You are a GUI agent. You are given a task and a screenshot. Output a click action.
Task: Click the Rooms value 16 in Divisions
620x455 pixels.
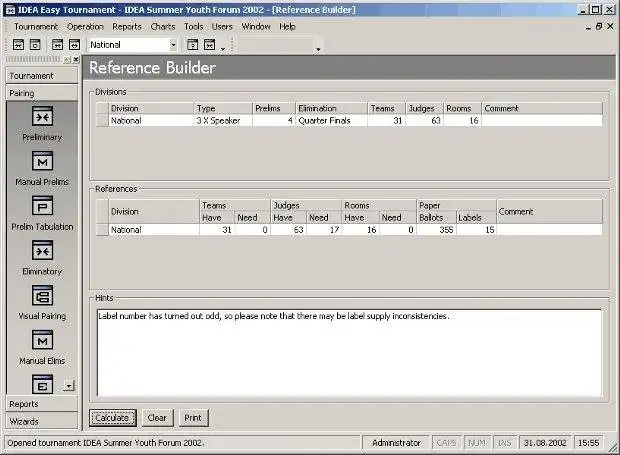(462, 121)
